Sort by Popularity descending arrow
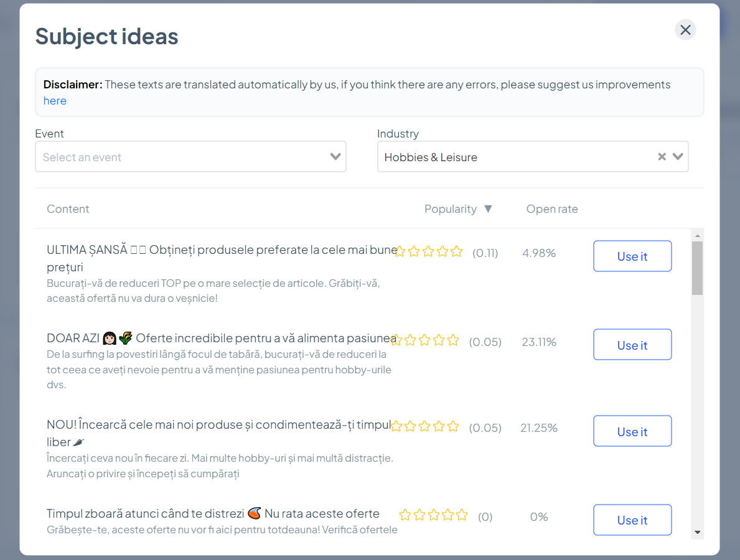The image size is (740, 560). 488,209
